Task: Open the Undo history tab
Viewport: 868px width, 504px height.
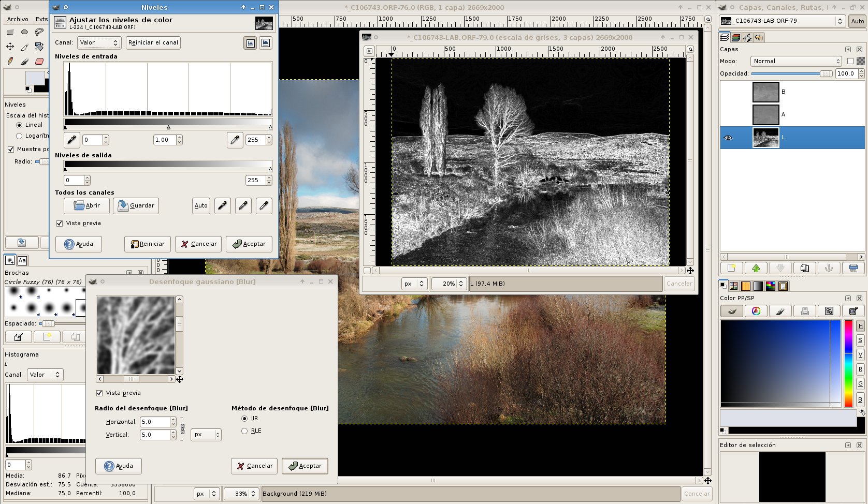Action: [759, 37]
